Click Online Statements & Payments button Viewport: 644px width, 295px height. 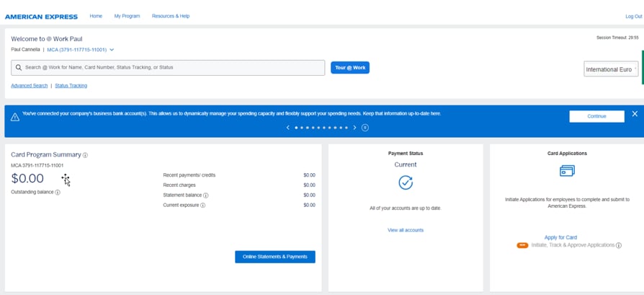[274, 257]
